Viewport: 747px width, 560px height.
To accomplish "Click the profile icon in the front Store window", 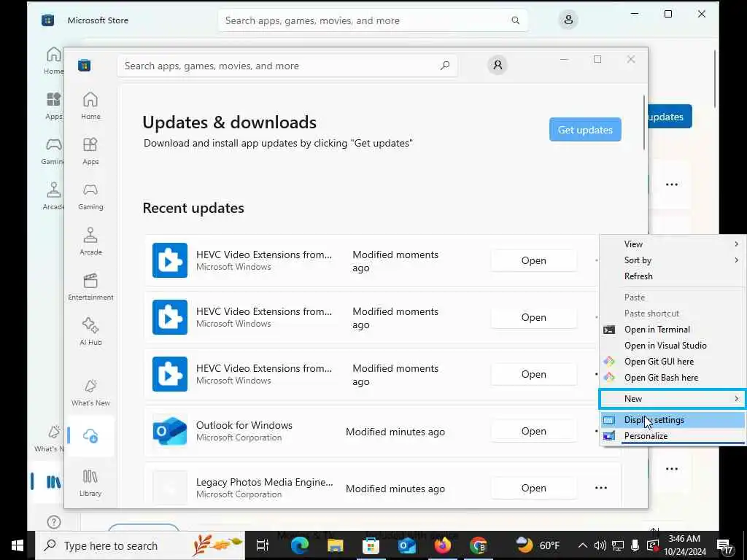I will pos(498,65).
